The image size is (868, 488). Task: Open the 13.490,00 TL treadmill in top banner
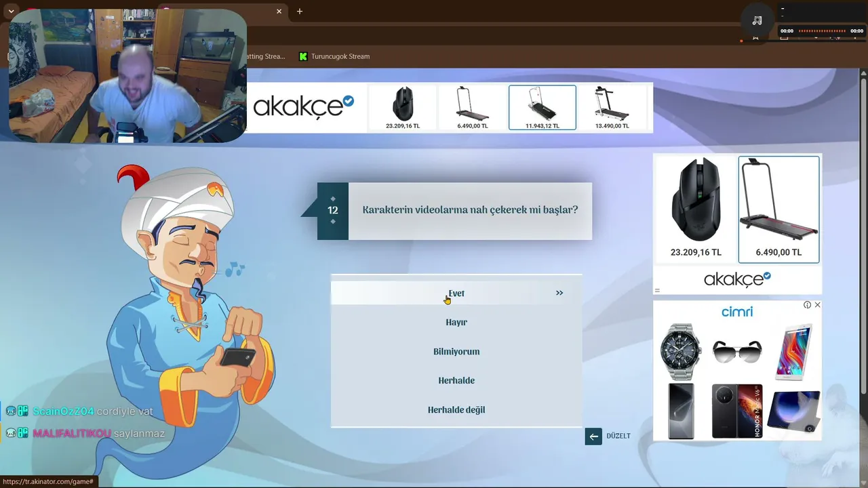point(612,107)
